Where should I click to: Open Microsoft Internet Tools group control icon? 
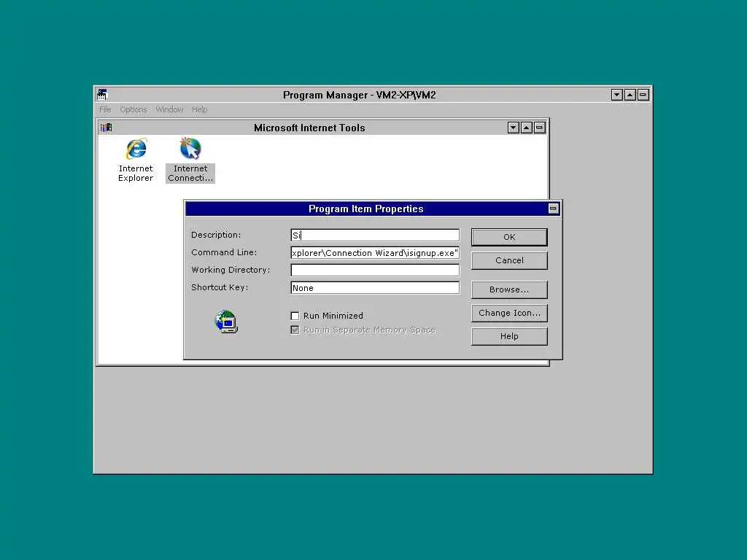point(107,127)
